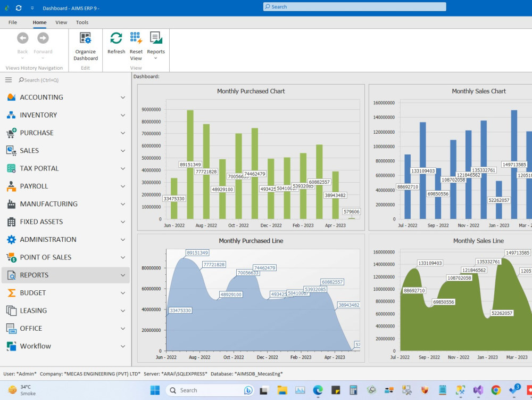
Task: Switch to the Tools ribbon tab
Action: pos(82,22)
